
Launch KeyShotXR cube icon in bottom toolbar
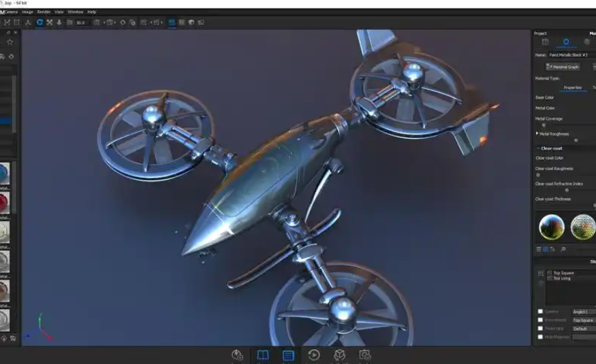point(339,355)
